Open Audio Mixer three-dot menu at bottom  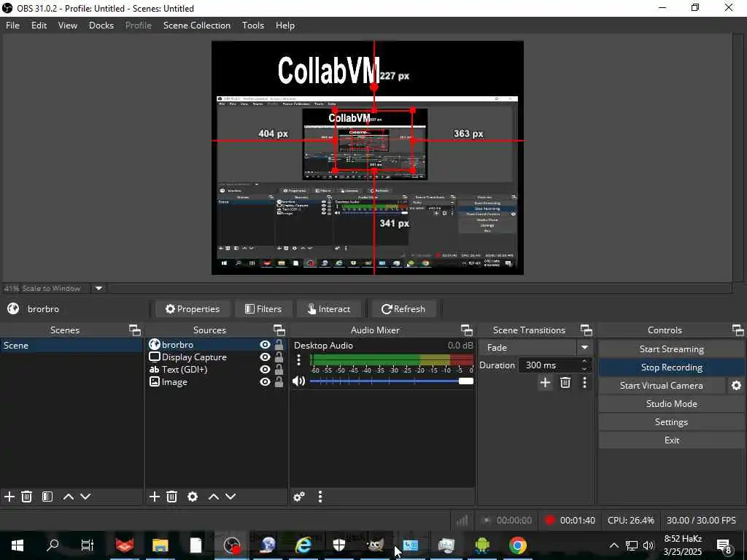click(x=320, y=497)
